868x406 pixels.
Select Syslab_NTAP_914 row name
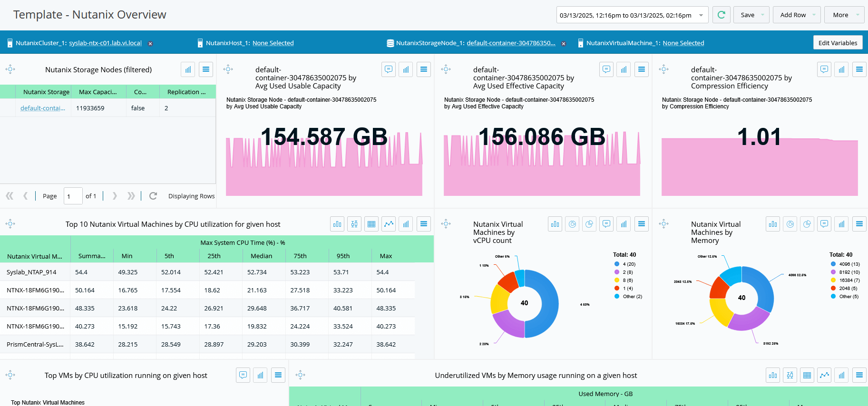pos(31,272)
